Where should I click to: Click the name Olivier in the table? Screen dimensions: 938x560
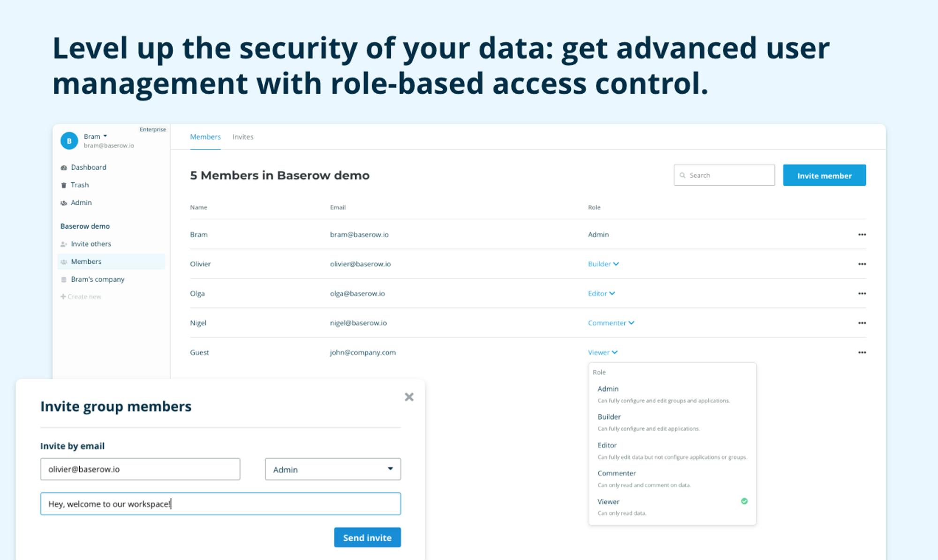(x=200, y=264)
